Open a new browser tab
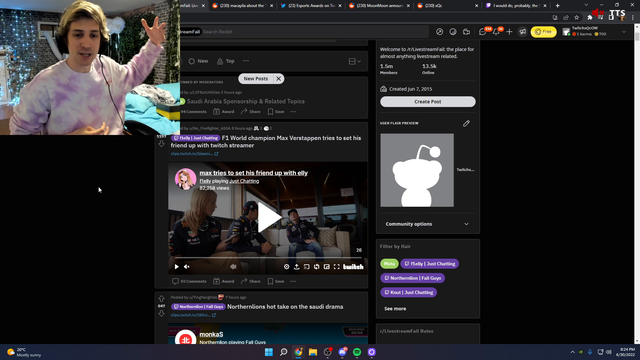 click(558, 6)
